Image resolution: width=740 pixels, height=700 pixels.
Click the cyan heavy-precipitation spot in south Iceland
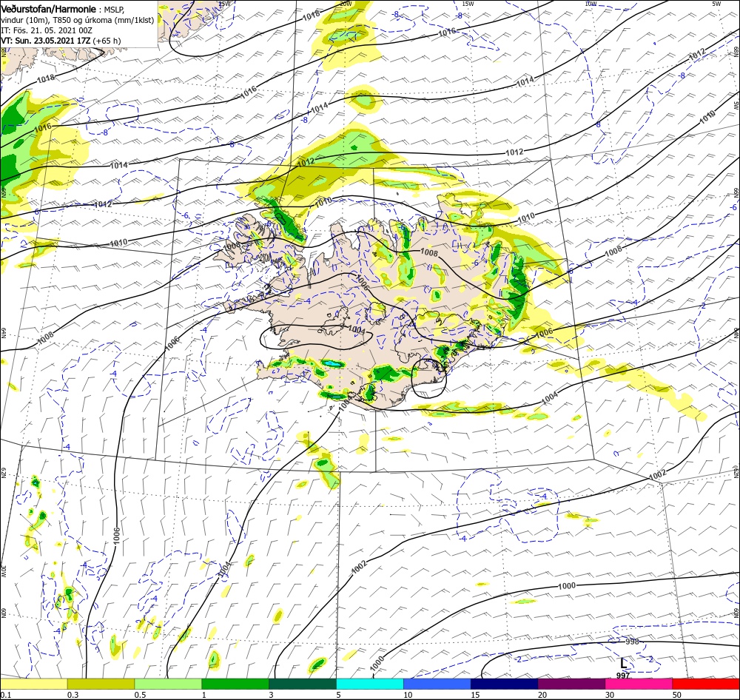coord(331,364)
